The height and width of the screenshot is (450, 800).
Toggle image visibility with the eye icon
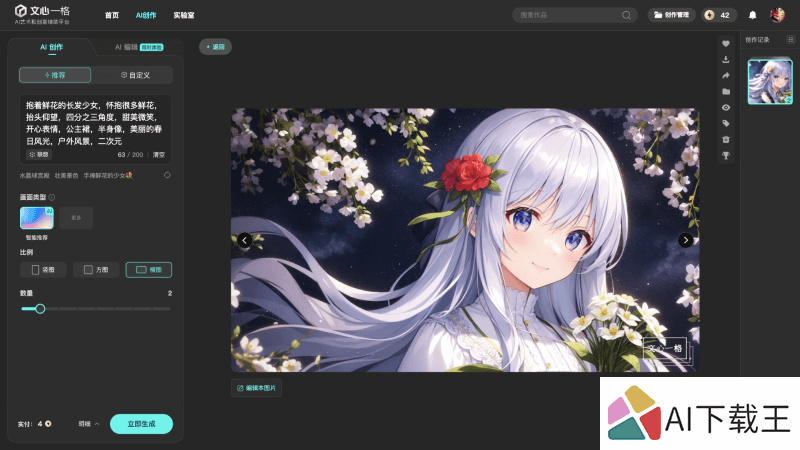[x=726, y=108]
